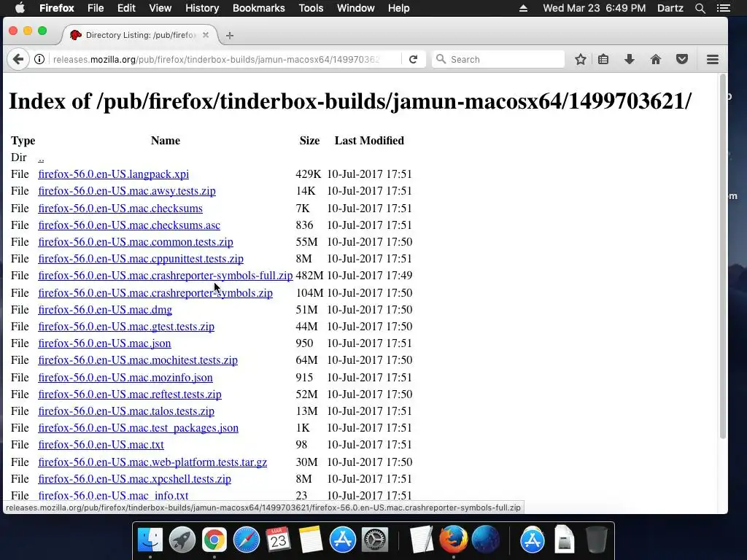Open the Downloads arrow icon
This screenshot has height=560, width=747.
(630, 59)
